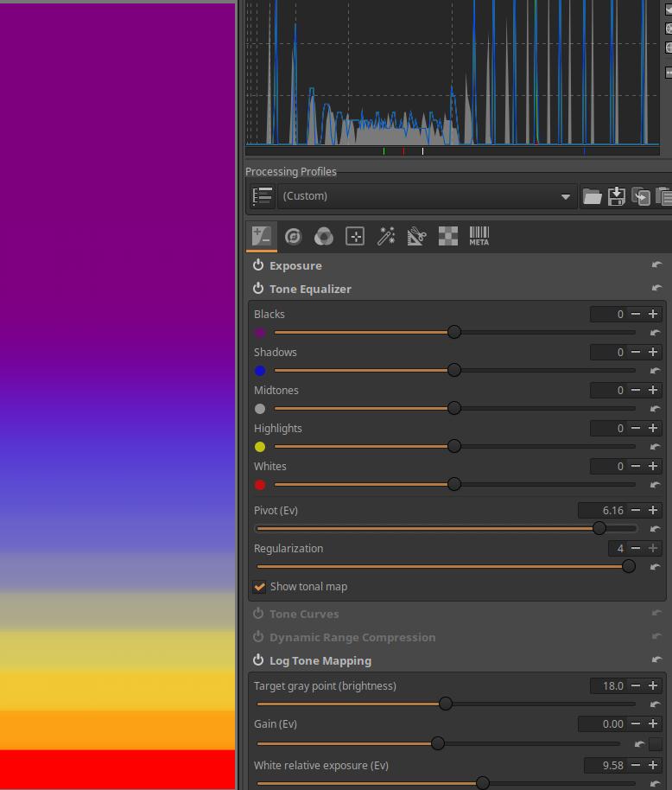Image resolution: width=672 pixels, height=790 pixels.
Task: Turn on Dynamic Range Compression power toggle
Action: click(258, 637)
